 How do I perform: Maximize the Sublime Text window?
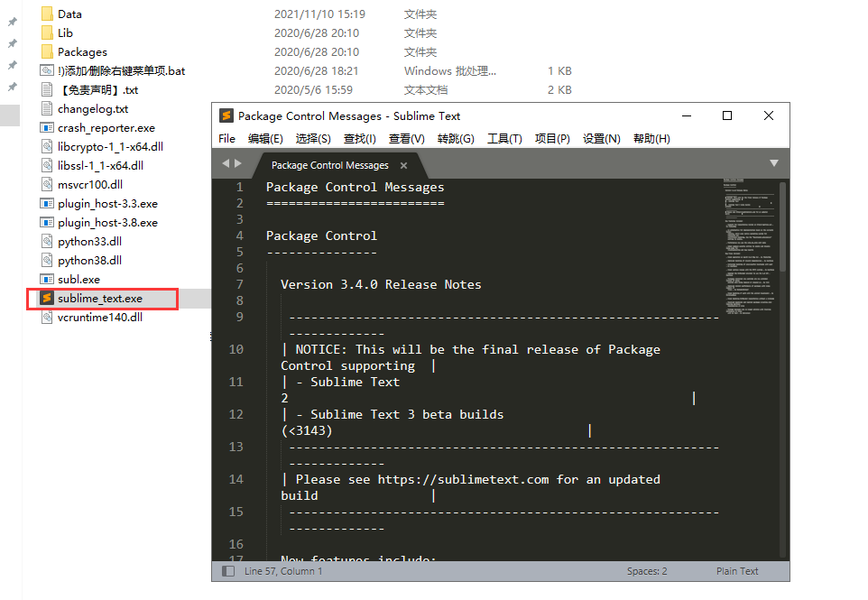[x=727, y=115]
